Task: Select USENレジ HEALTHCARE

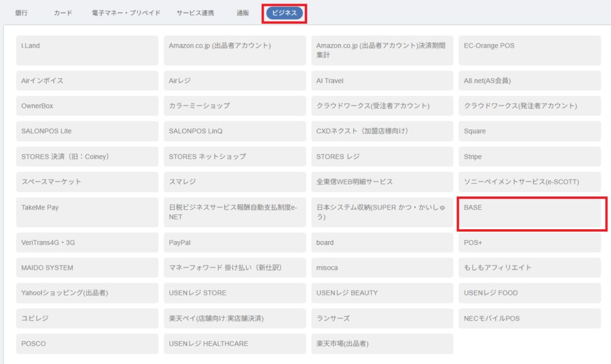Action: click(x=234, y=344)
